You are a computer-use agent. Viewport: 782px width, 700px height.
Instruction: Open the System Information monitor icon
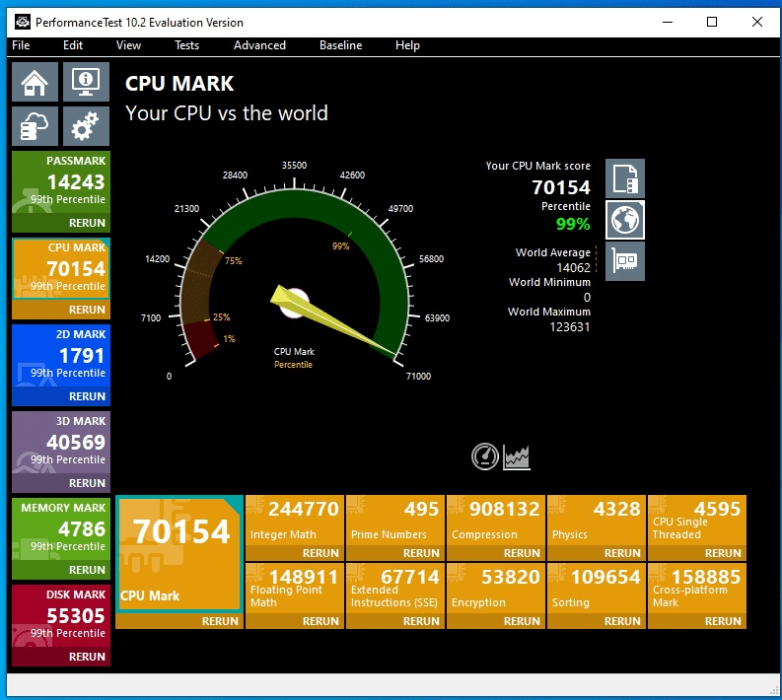[x=86, y=82]
